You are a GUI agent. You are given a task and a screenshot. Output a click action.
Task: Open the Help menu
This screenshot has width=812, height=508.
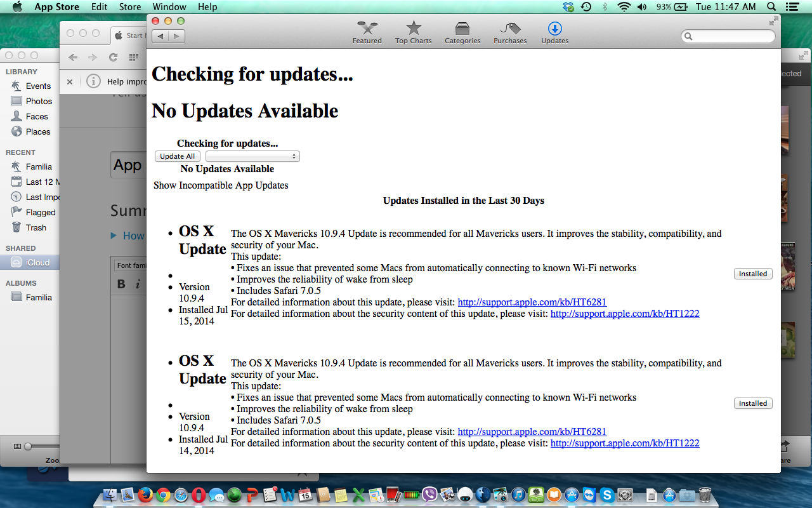tap(207, 7)
